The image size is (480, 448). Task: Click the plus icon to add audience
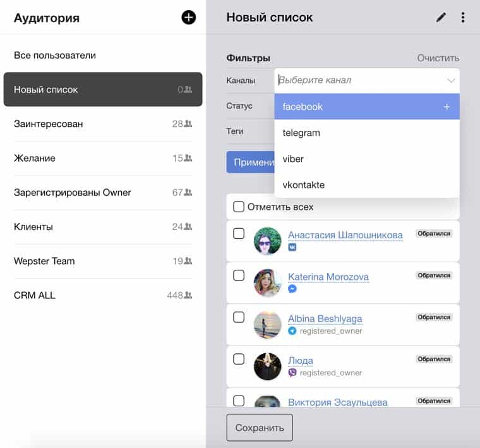[188, 18]
